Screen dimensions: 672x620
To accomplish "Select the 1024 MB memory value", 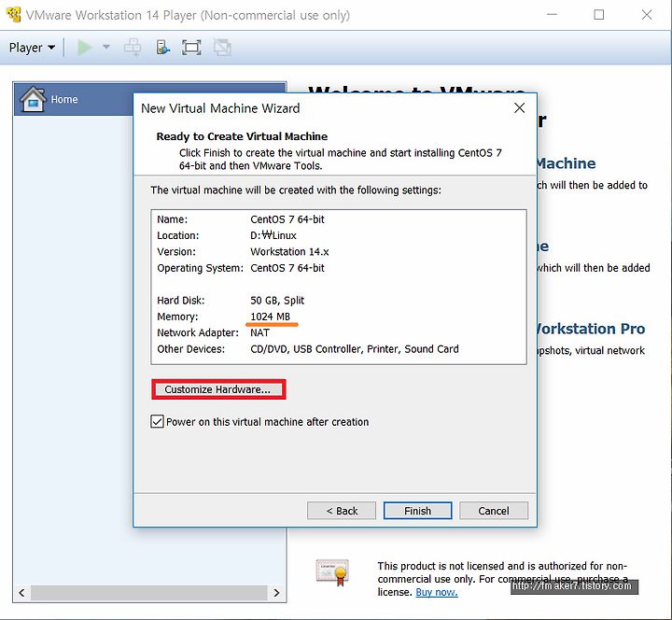I will pos(270,317).
